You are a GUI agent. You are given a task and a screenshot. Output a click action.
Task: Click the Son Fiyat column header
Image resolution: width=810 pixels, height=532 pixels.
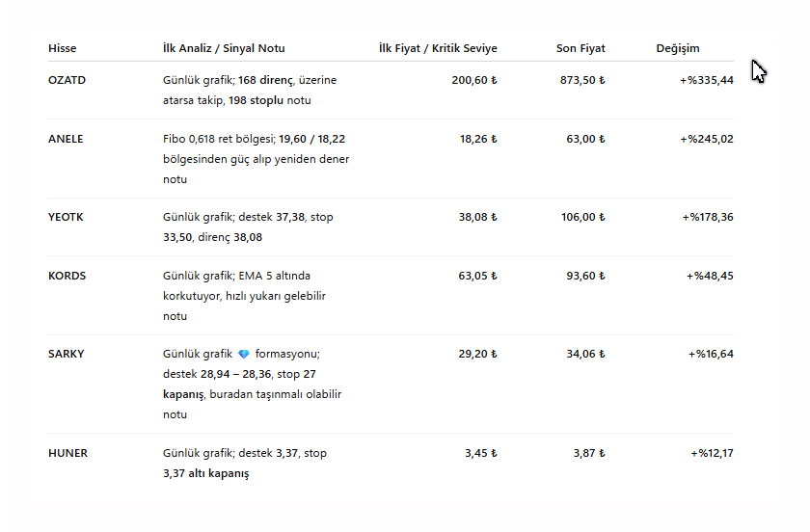(580, 48)
